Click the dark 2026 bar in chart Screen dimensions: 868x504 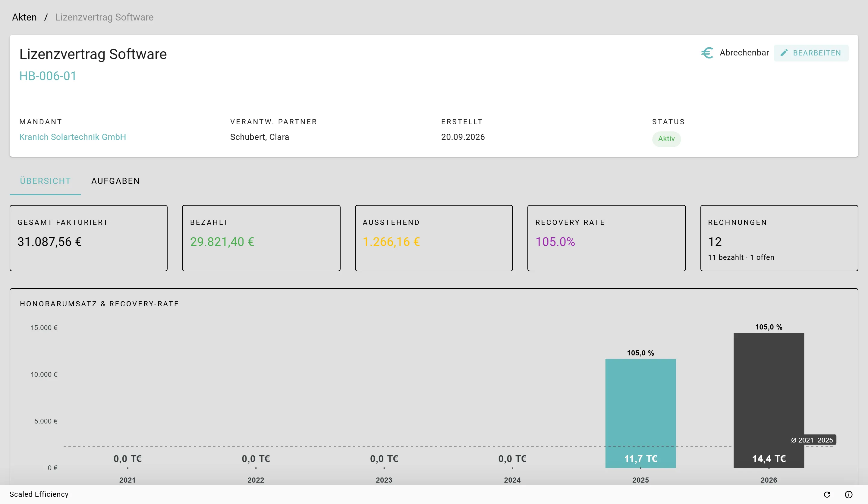coord(769,400)
